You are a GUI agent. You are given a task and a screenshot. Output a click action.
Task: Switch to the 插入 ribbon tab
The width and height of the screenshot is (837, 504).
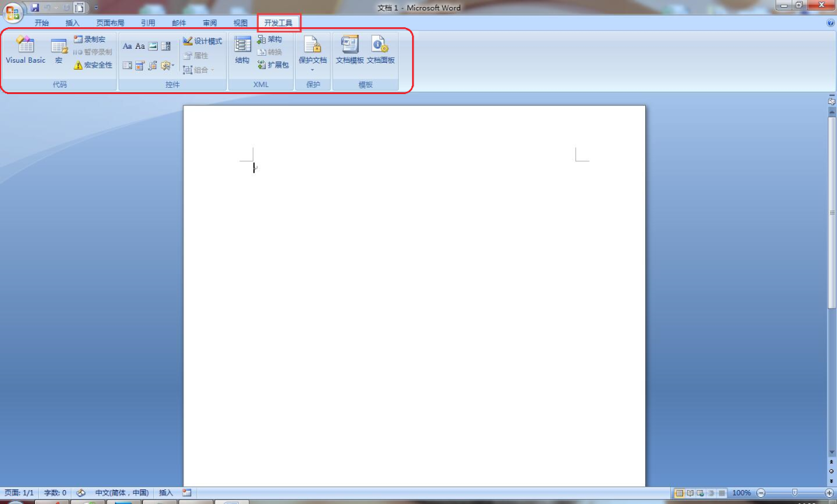pos(73,23)
